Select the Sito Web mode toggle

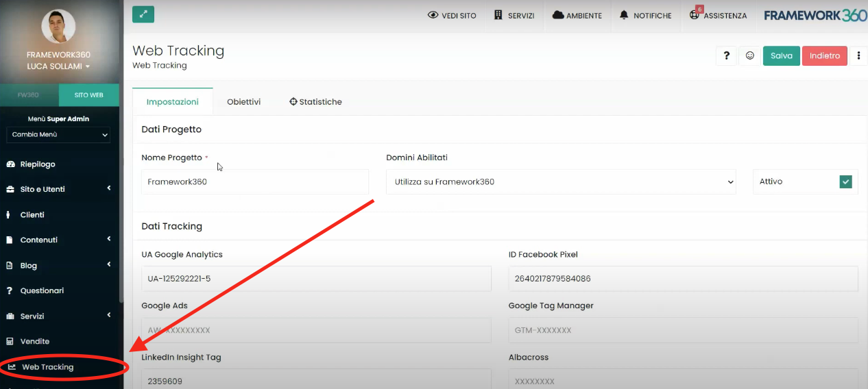(x=88, y=95)
